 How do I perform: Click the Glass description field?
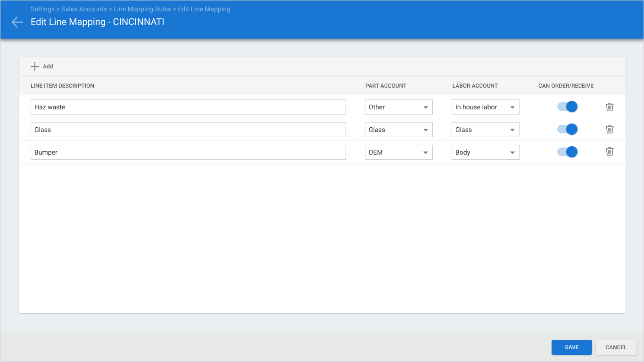tap(188, 130)
